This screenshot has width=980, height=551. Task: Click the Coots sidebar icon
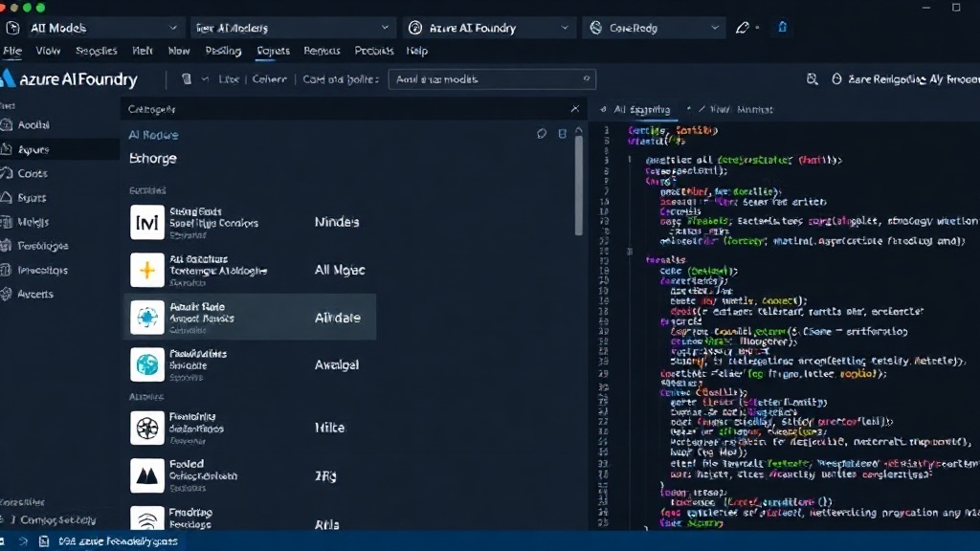point(7,173)
